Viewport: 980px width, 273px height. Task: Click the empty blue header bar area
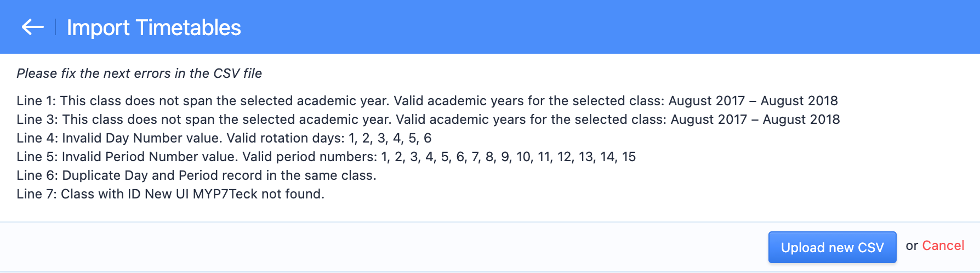603,27
